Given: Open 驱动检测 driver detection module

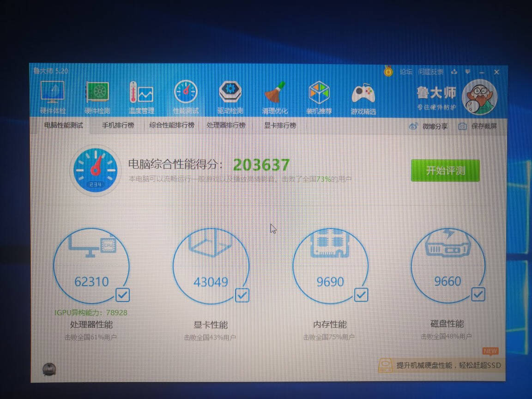Looking at the screenshot, I should pyautogui.click(x=230, y=98).
